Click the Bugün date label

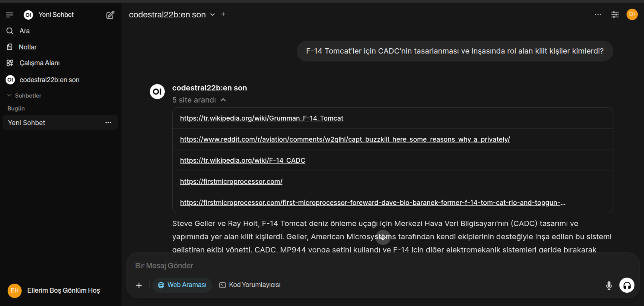[16, 109]
